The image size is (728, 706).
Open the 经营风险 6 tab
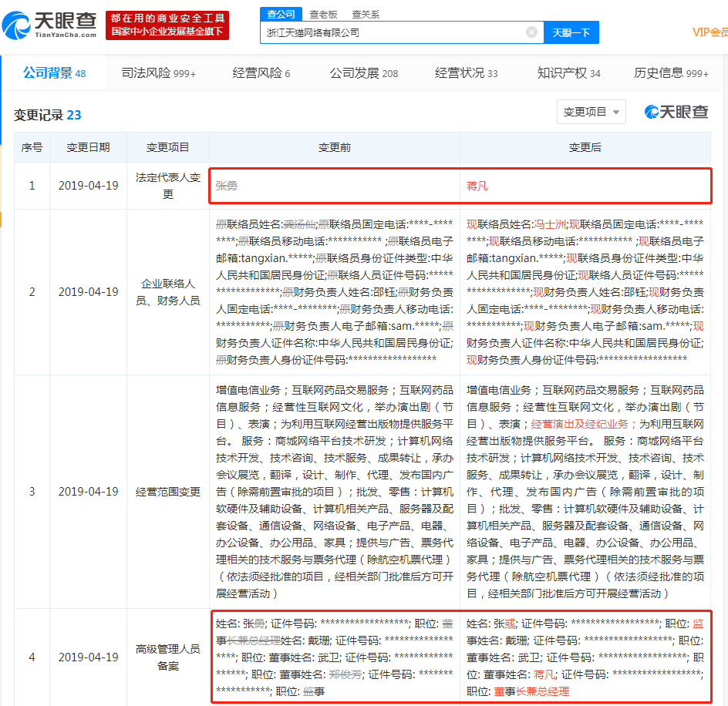point(261,73)
